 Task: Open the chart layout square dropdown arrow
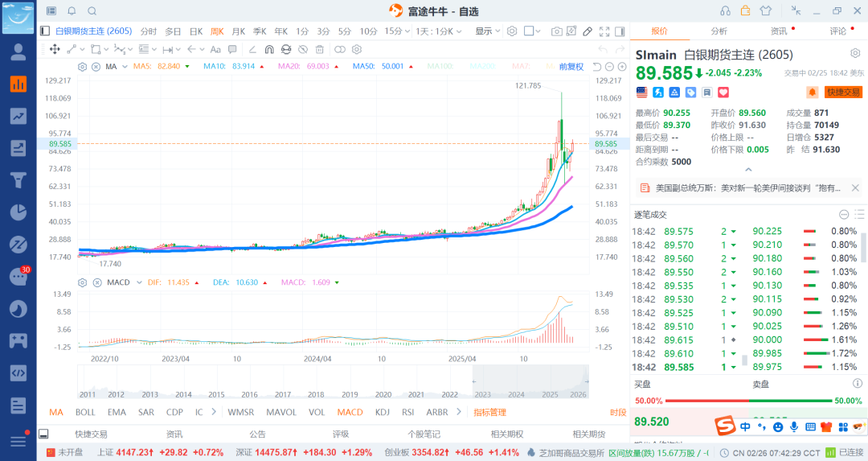(538, 31)
